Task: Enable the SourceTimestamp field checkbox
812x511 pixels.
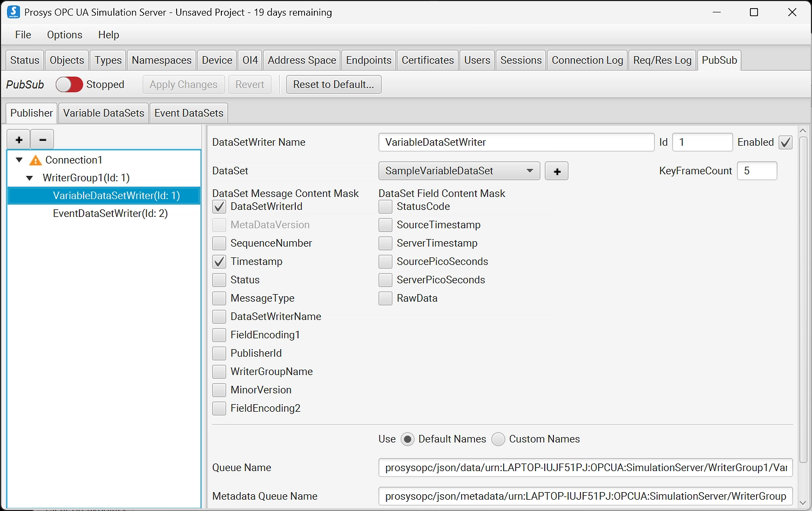Action: [385, 225]
